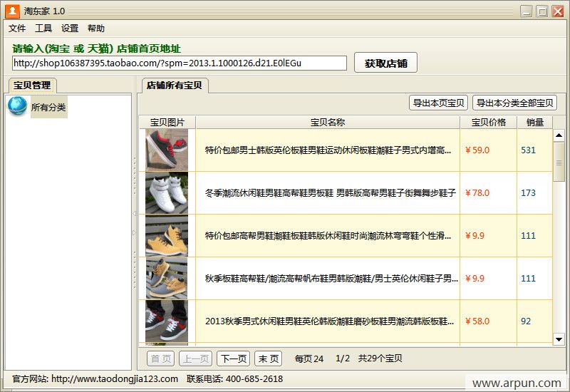Click the shop URL input field
The width and height of the screenshot is (570, 392).
coord(179,63)
